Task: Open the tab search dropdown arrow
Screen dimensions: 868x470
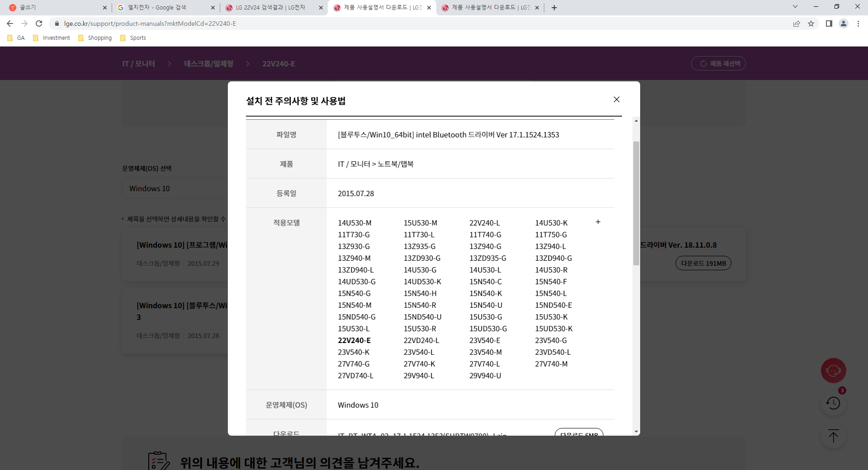Action: 795,6
